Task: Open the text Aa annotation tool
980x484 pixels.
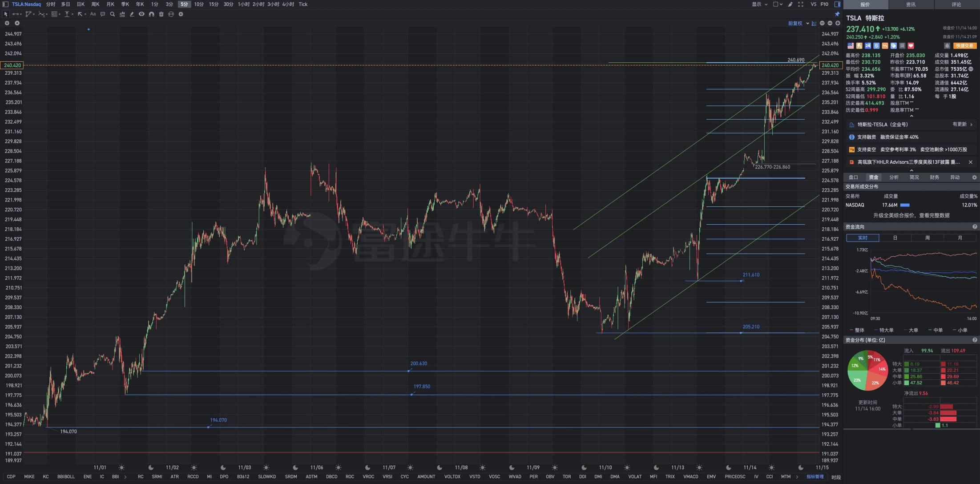Action: 93,14
